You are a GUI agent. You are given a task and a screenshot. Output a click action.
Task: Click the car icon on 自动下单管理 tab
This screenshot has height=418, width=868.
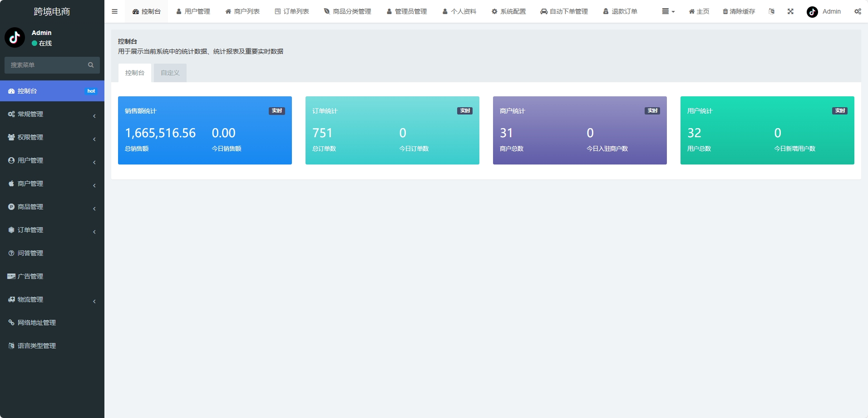(544, 11)
